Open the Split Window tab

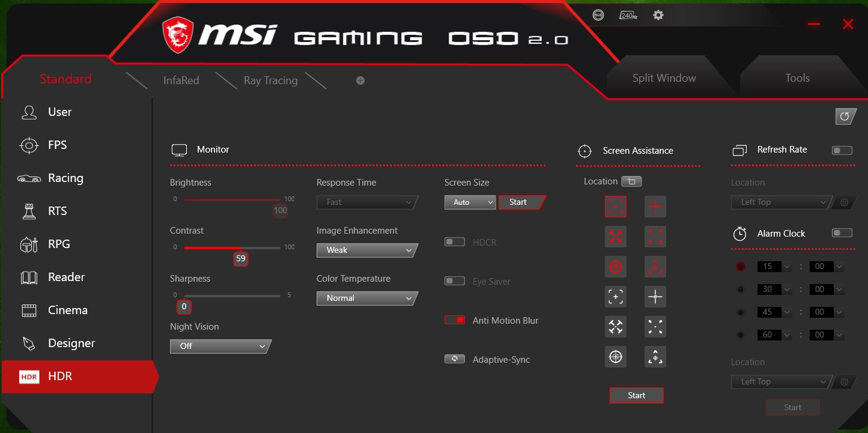(664, 78)
